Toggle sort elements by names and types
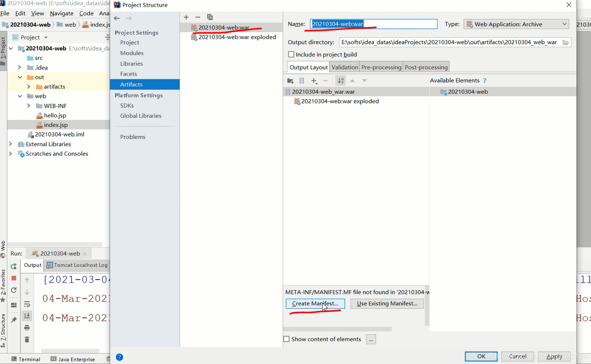 pos(341,81)
